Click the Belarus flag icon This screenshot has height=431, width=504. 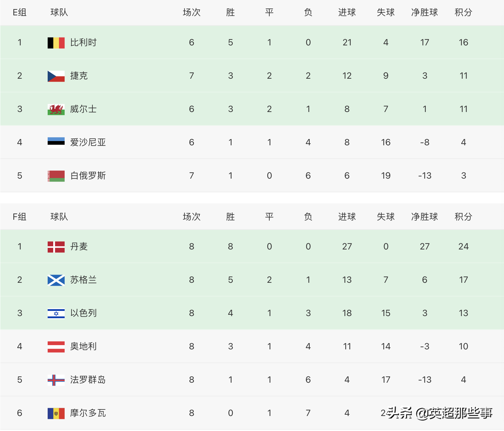[56, 176]
